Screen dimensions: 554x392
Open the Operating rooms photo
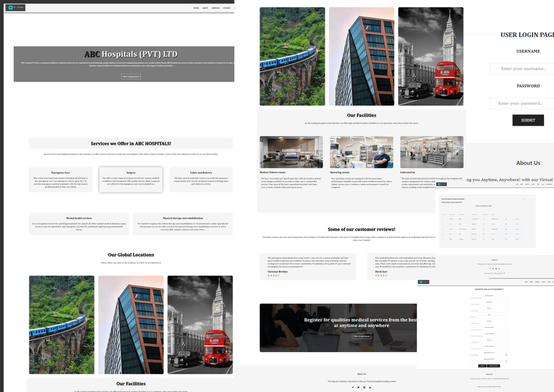click(x=362, y=152)
